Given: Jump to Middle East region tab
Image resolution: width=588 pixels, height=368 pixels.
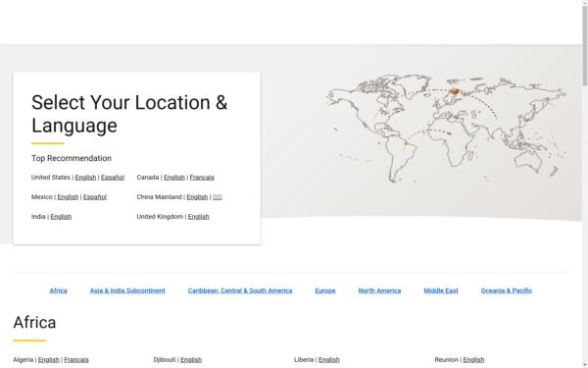Looking at the screenshot, I should pyautogui.click(x=441, y=290).
